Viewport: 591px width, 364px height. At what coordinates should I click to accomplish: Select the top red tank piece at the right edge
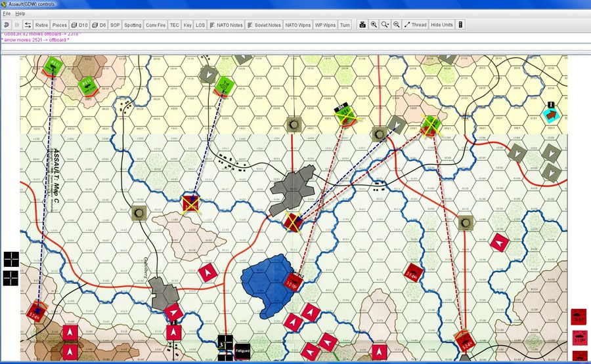point(579,317)
